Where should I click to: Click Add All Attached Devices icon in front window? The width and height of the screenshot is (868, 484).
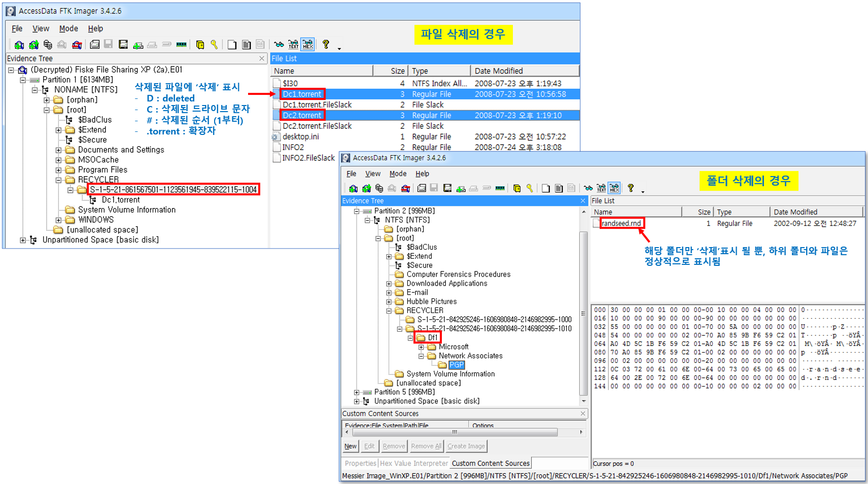(366, 188)
